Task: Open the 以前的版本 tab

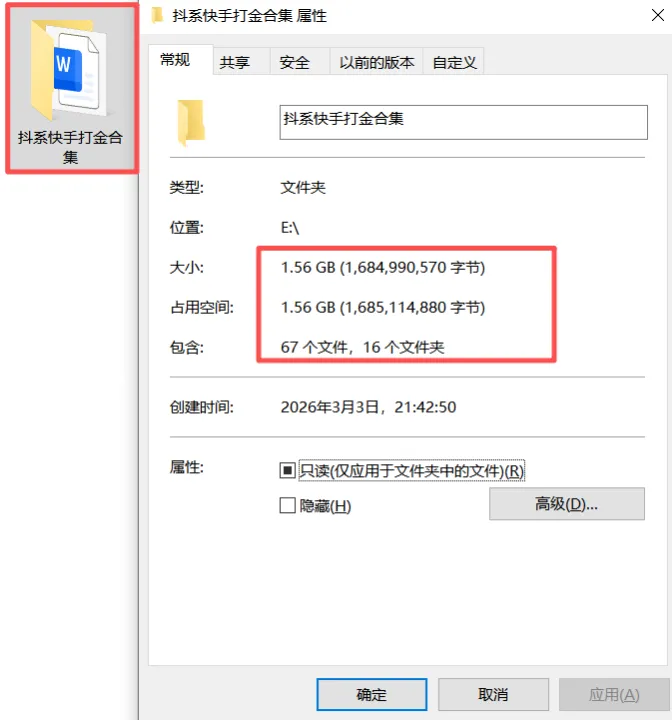Action: point(377,62)
